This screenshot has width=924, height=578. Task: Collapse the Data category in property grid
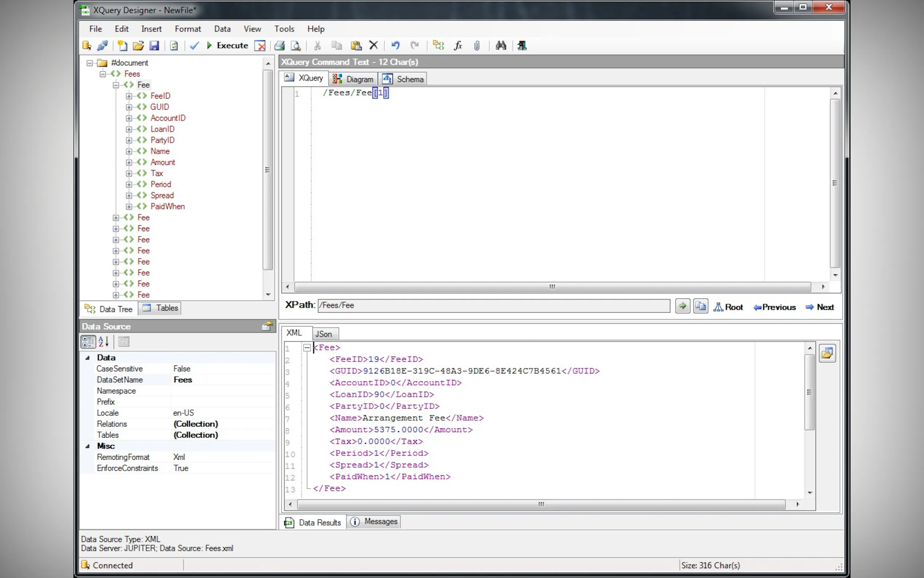point(87,357)
